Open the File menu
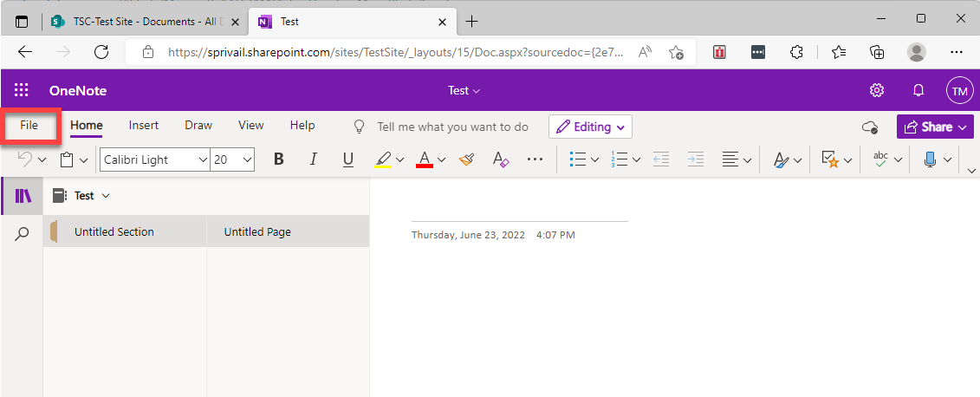The image size is (980, 397). [x=29, y=126]
